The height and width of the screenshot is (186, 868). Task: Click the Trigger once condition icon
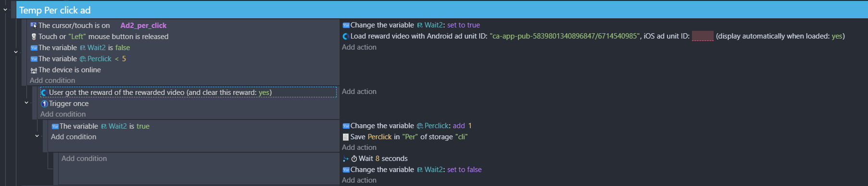pos(44,104)
